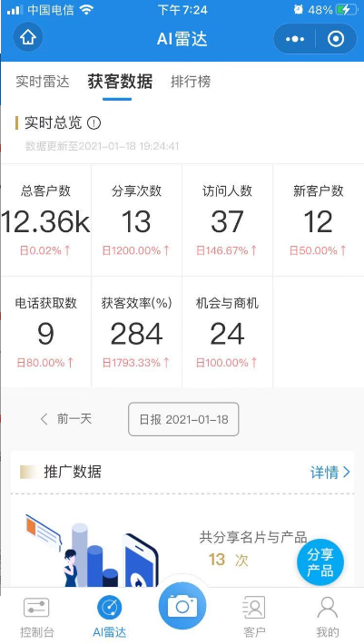This screenshot has width=364, height=644.
Task: Open the 总客户数 12.36k stat tile
Action: pos(46,220)
